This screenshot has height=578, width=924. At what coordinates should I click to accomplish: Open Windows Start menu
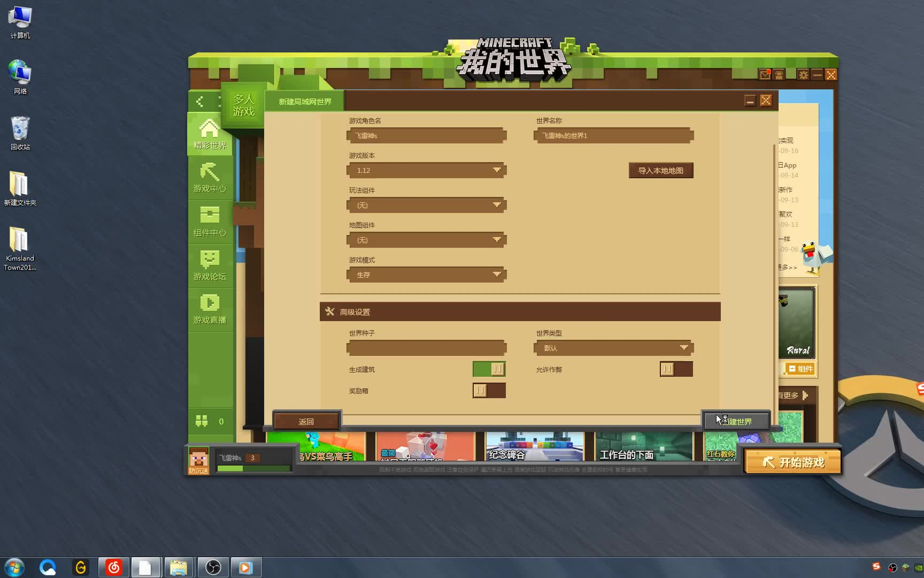pos(14,567)
